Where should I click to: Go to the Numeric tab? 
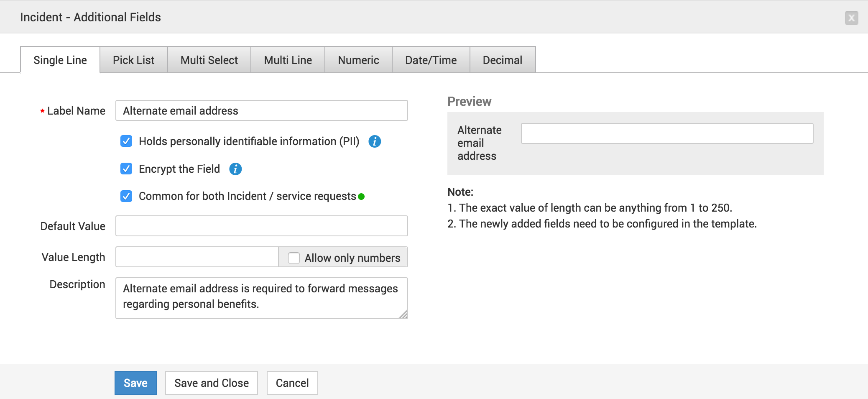(x=358, y=60)
